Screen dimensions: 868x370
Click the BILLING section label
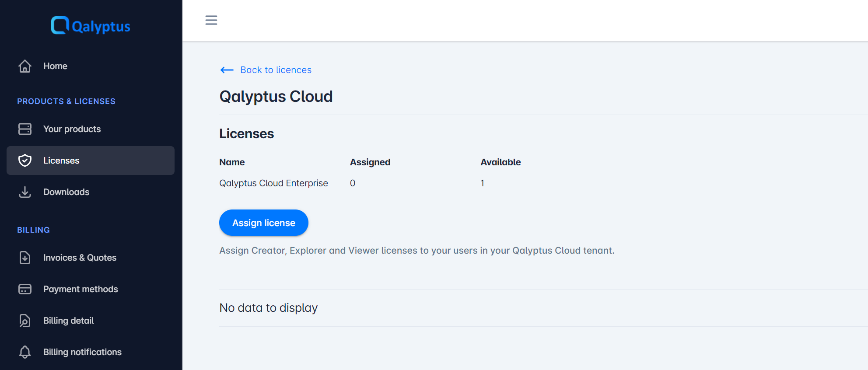point(33,230)
